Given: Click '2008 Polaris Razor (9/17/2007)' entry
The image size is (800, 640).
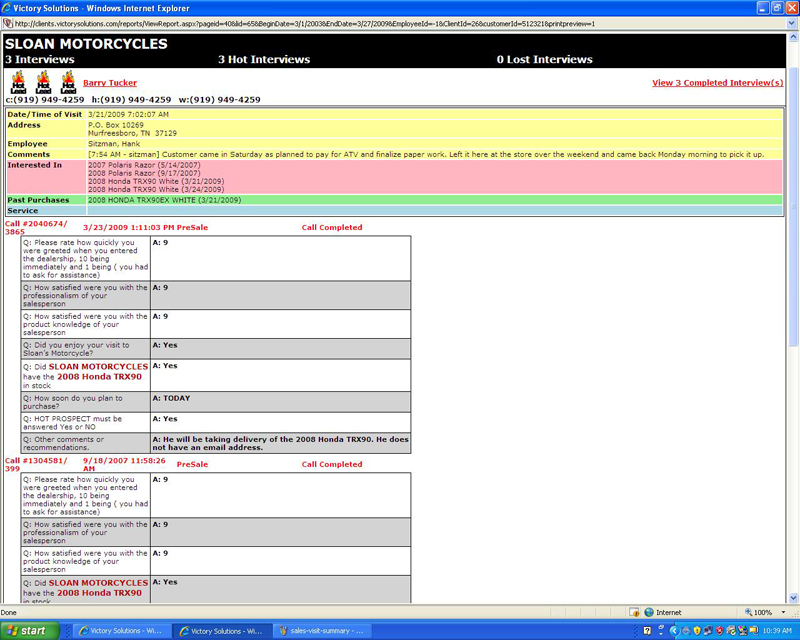Looking at the screenshot, I should tap(144, 173).
